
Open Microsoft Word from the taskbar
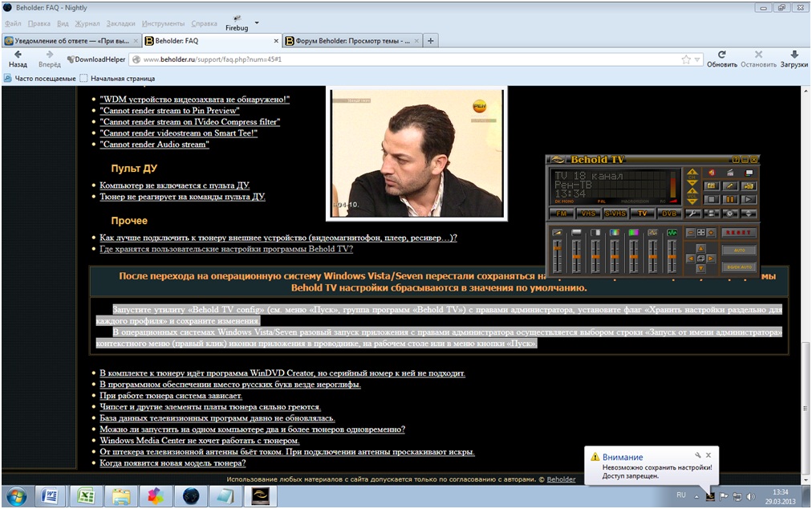pos(49,495)
